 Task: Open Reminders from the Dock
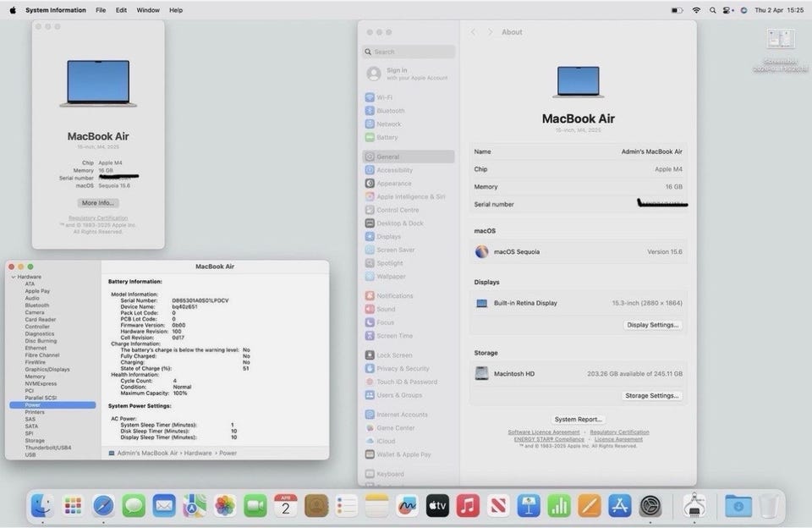tap(347, 505)
